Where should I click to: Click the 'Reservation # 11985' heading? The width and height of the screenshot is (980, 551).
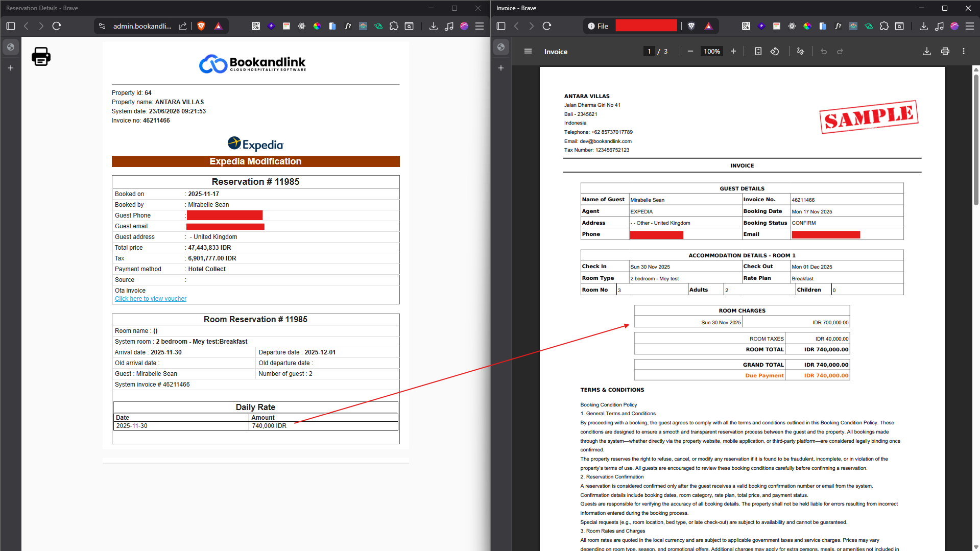point(255,182)
